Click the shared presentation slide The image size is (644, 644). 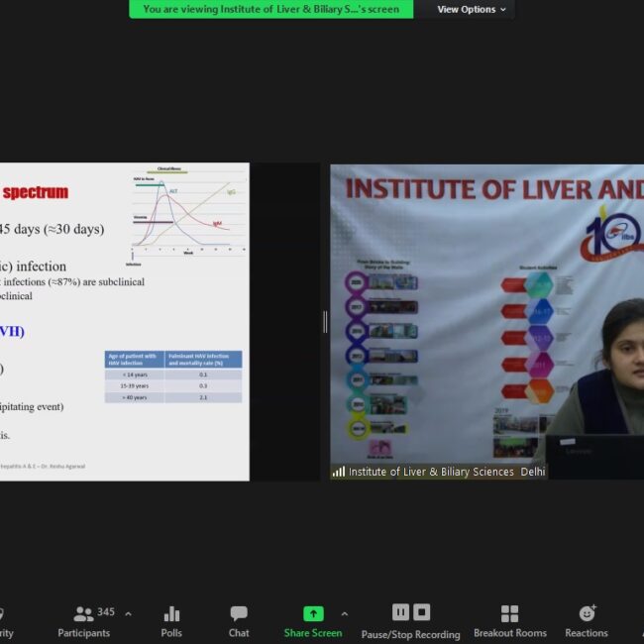[x=124, y=322]
